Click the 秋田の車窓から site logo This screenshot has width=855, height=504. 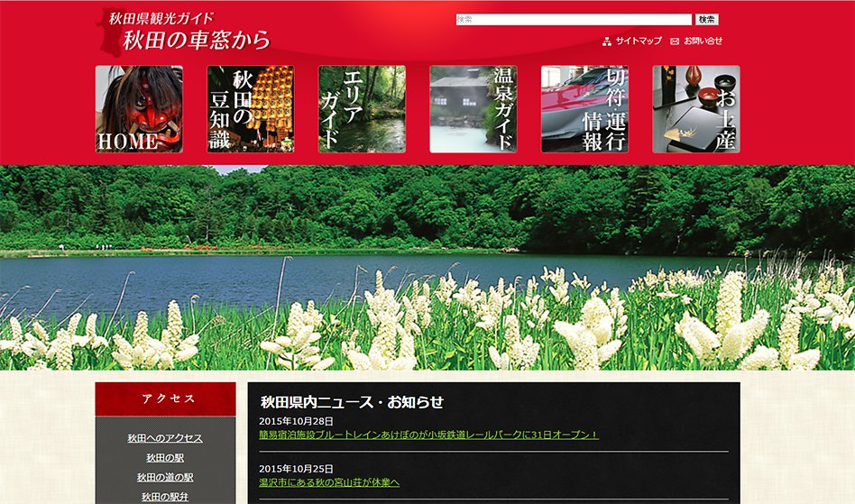[x=188, y=32]
